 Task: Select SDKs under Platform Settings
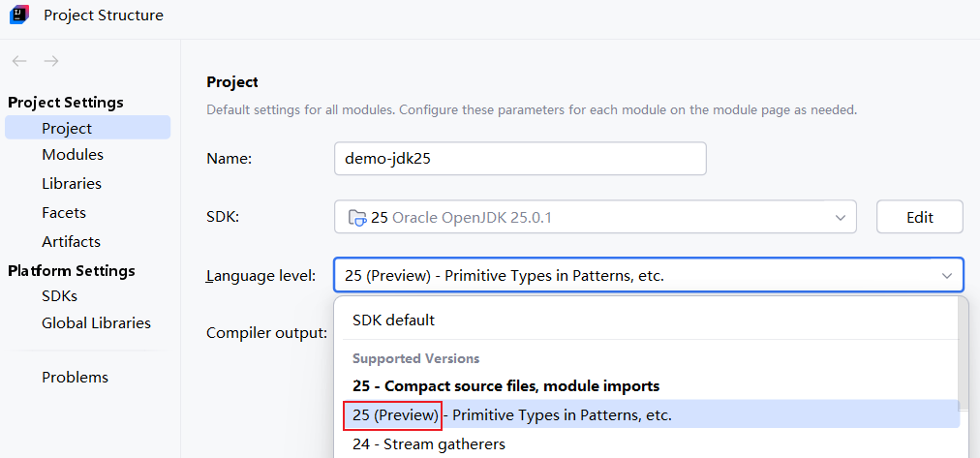click(x=59, y=296)
